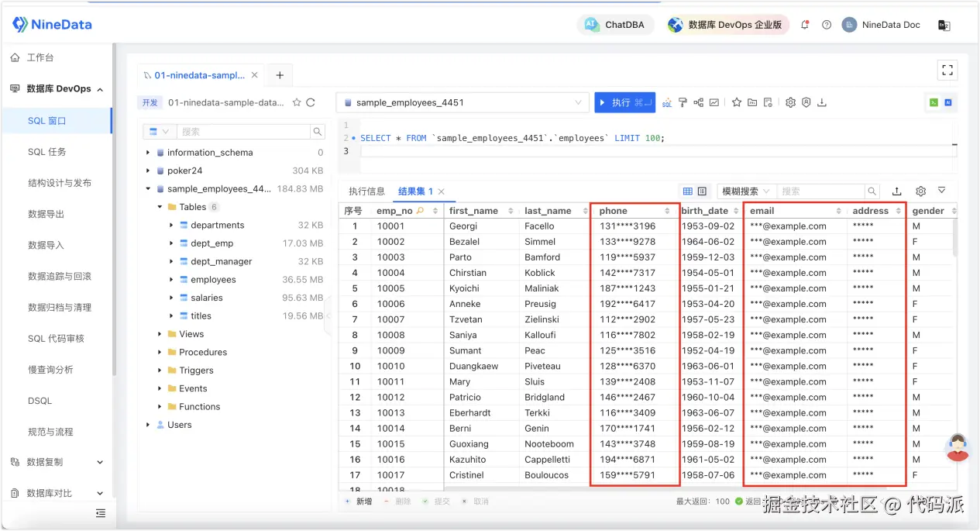Open the SQL editor settings gear
This screenshot has height=531, width=980.
pos(790,102)
